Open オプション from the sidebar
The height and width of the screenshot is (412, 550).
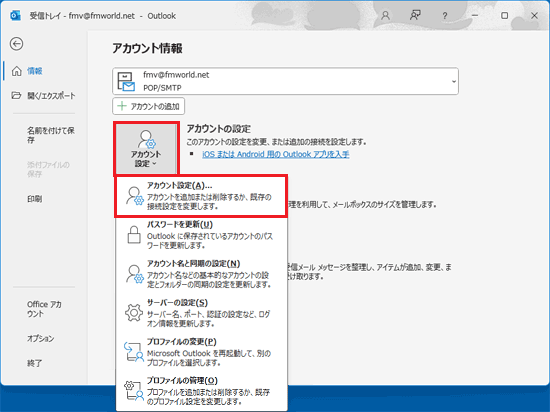[41, 338]
